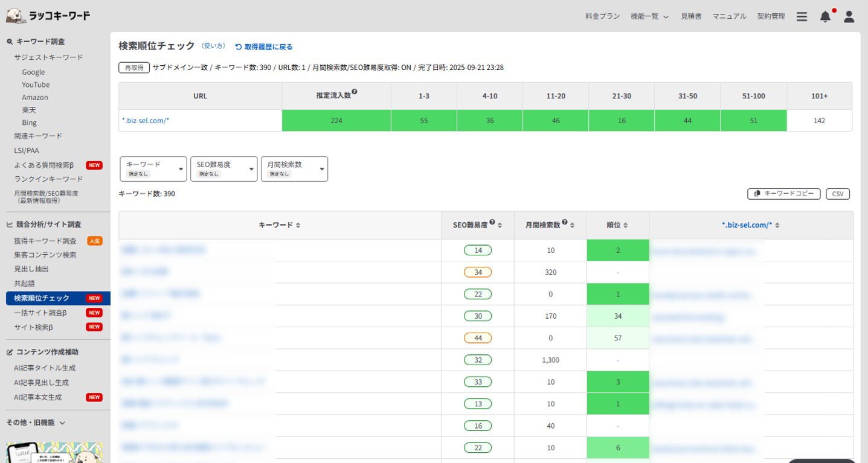Open 共起語 in sidebar

pyautogui.click(x=24, y=283)
